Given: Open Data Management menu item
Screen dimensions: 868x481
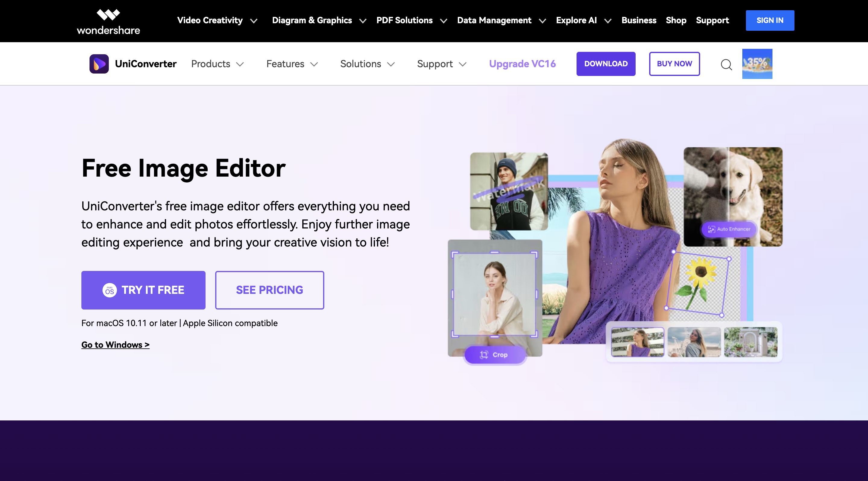Looking at the screenshot, I should pyautogui.click(x=494, y=20).
